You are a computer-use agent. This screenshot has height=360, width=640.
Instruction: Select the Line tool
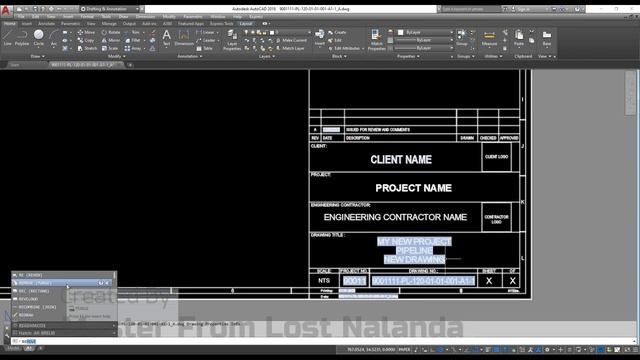pyautogui.click(x=7, y=38)
